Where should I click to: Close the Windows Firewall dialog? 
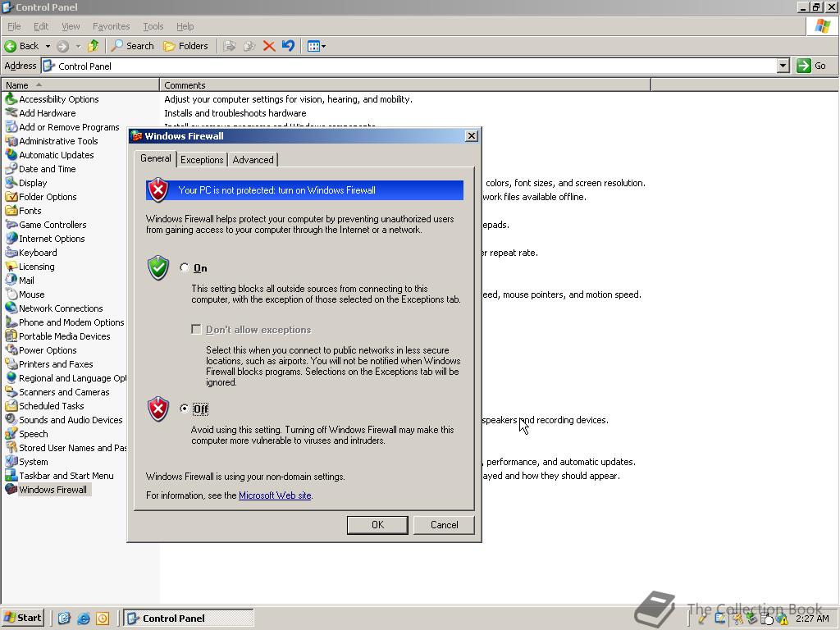tap(472, 136)
